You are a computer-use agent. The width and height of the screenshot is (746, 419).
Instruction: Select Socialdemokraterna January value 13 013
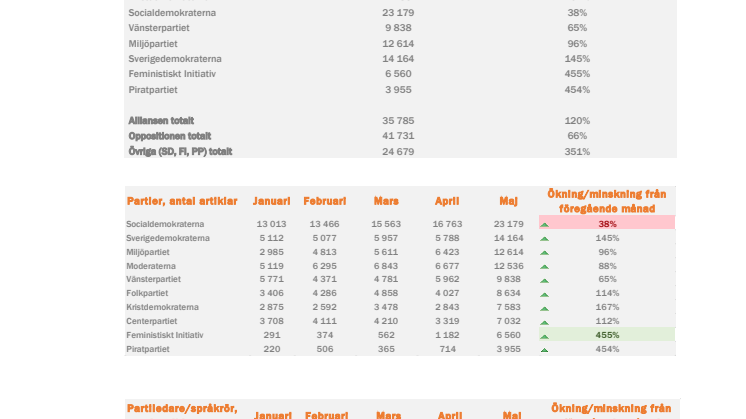271,224
